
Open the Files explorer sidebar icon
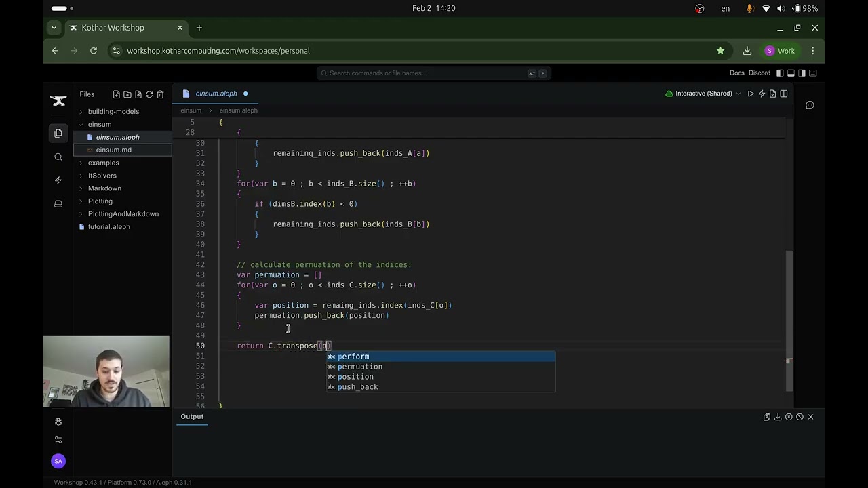click(x=58, y=133)
